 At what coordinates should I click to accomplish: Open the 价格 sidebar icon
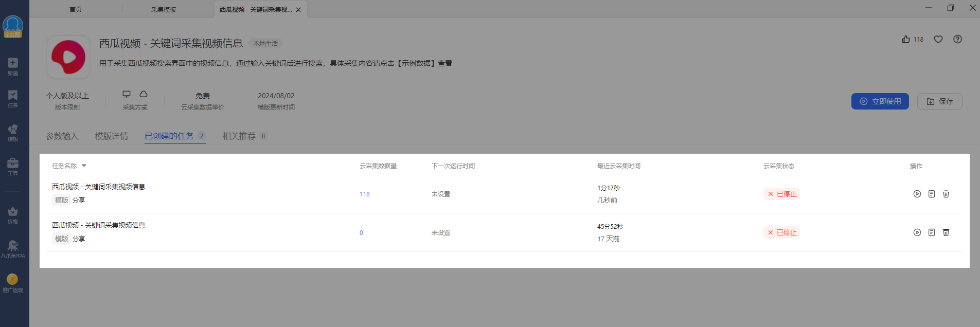(13, 215)
